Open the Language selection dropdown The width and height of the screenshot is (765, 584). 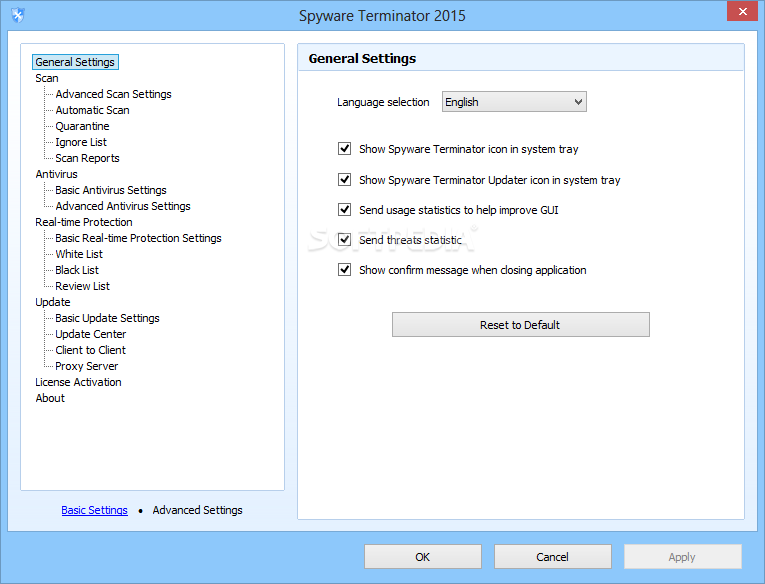pos(514,102)
